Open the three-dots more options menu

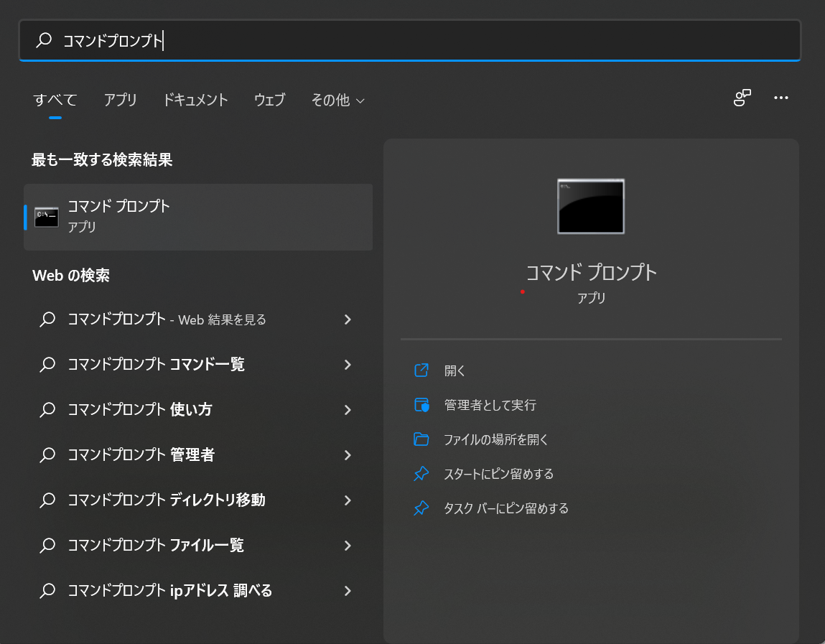[780, 98]
